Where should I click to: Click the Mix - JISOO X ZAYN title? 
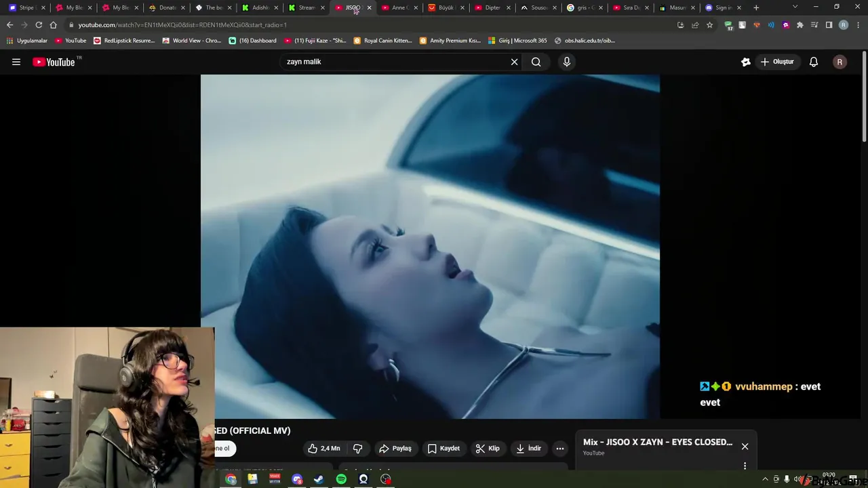tap(658, 442)
